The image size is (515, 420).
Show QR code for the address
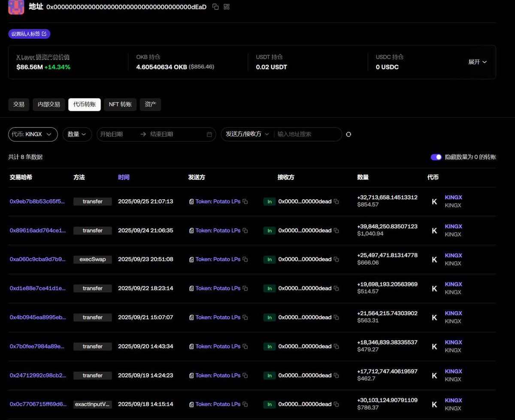point(227,7)
